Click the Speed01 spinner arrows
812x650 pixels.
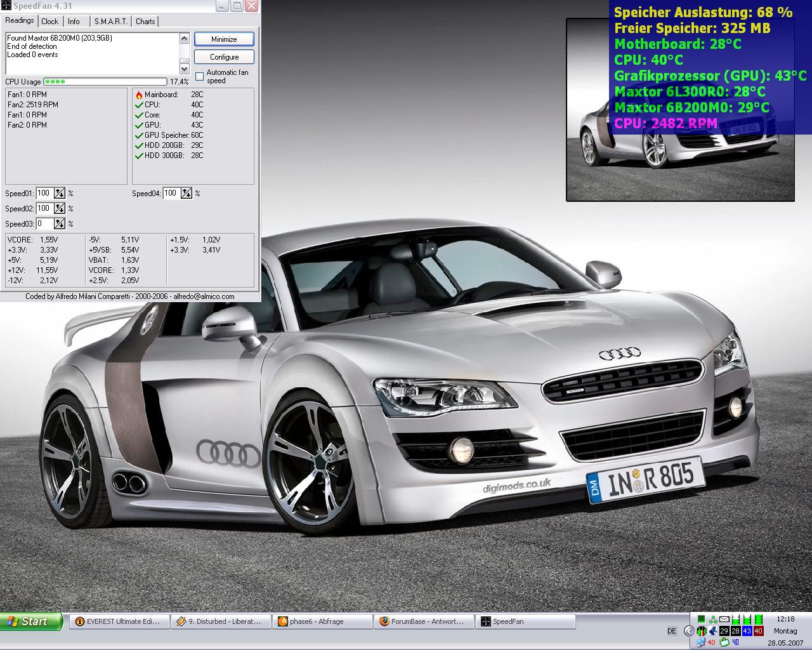click(60, 194)
